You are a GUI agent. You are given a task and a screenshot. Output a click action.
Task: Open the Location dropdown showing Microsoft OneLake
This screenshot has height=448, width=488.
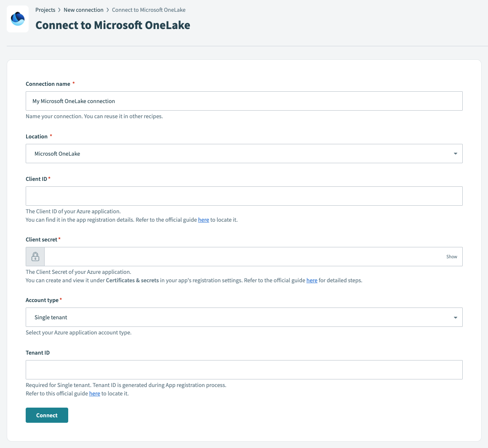pyautogui.click(x=244, y=154)
